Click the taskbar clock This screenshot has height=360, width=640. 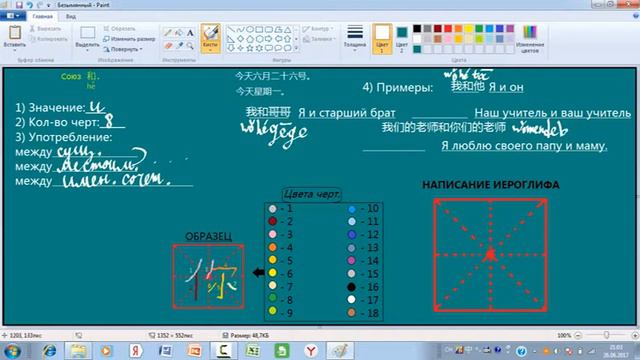[616, 351]
